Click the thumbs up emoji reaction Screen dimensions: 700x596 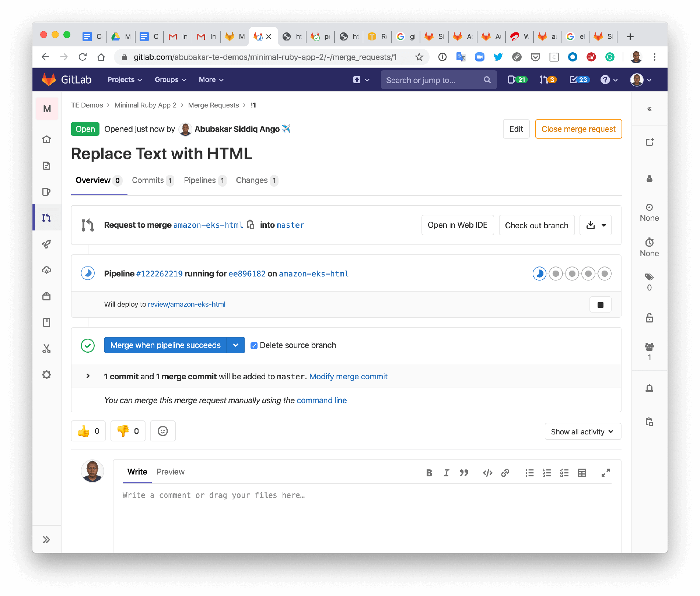88,431
